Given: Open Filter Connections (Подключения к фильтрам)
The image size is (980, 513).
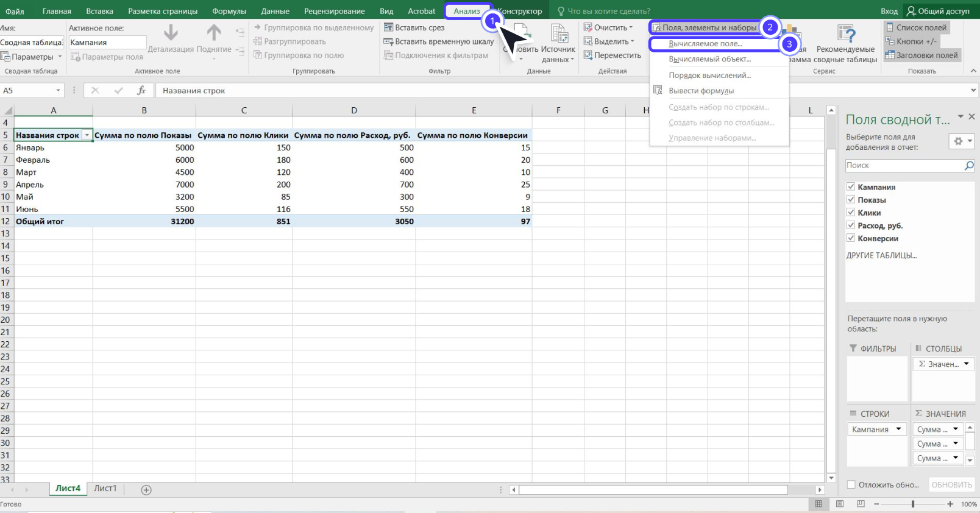Looking at the screenshot, I should pyautogui.click(x=436, y=55).
